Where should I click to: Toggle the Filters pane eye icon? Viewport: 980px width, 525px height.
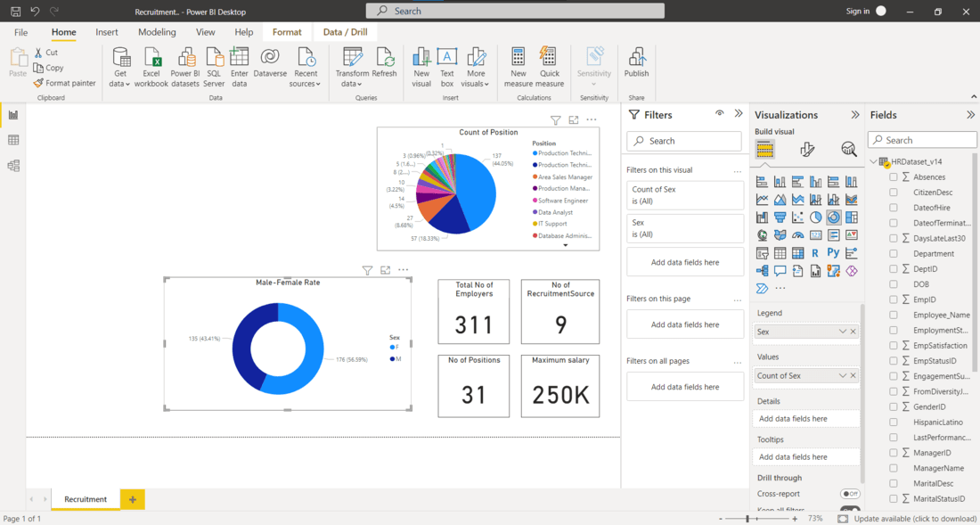coord(719,114)
